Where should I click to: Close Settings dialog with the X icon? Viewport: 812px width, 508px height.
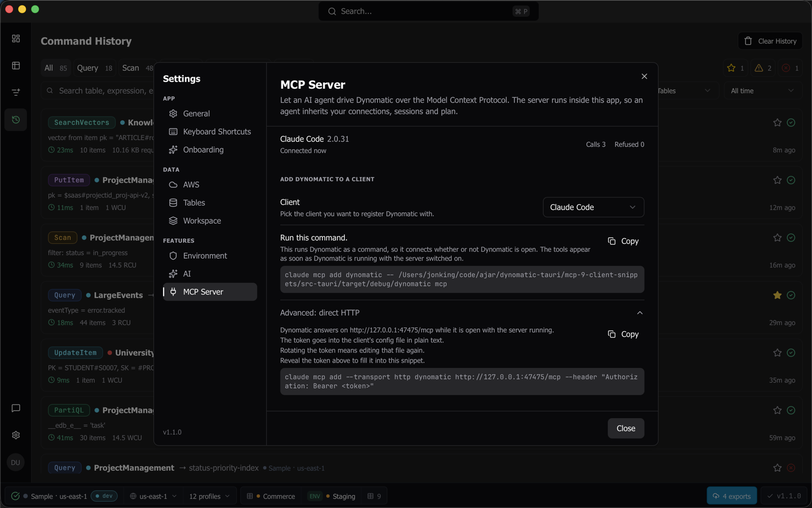644,76
